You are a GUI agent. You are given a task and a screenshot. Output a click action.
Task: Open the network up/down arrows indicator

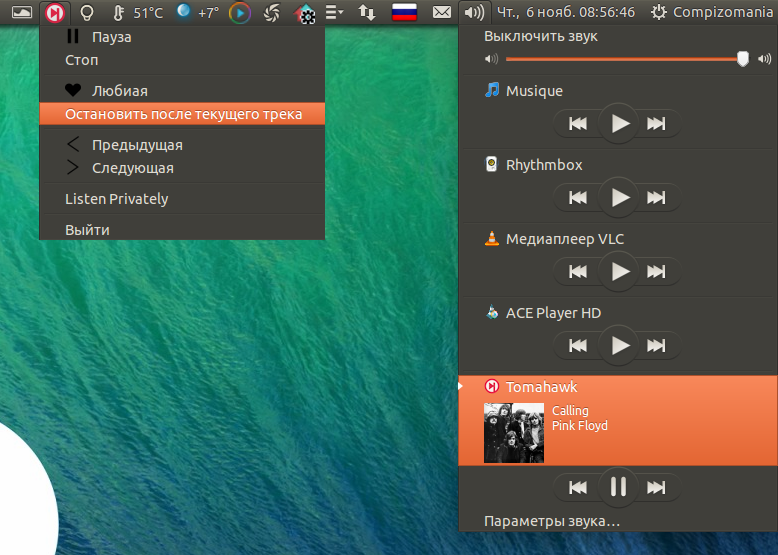pyautogui.click(x=367, y=12)
